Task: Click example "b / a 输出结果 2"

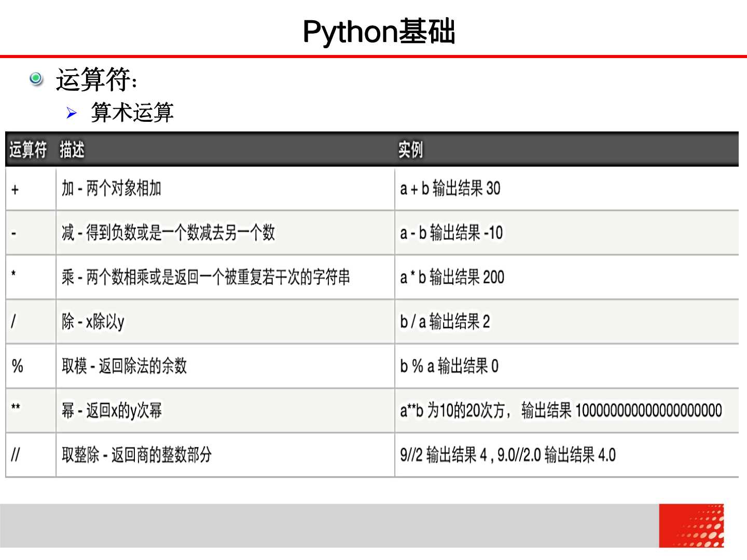Action: 445,321
